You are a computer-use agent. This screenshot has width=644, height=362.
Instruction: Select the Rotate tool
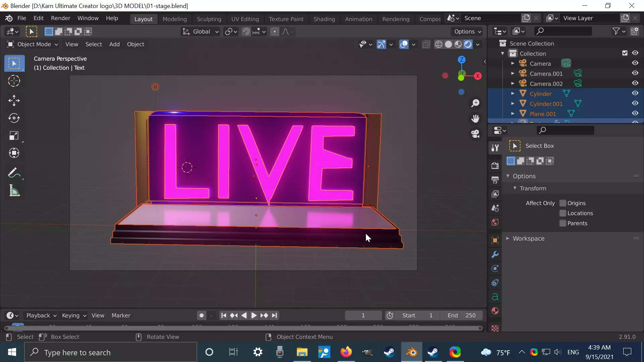coord(14,118)
